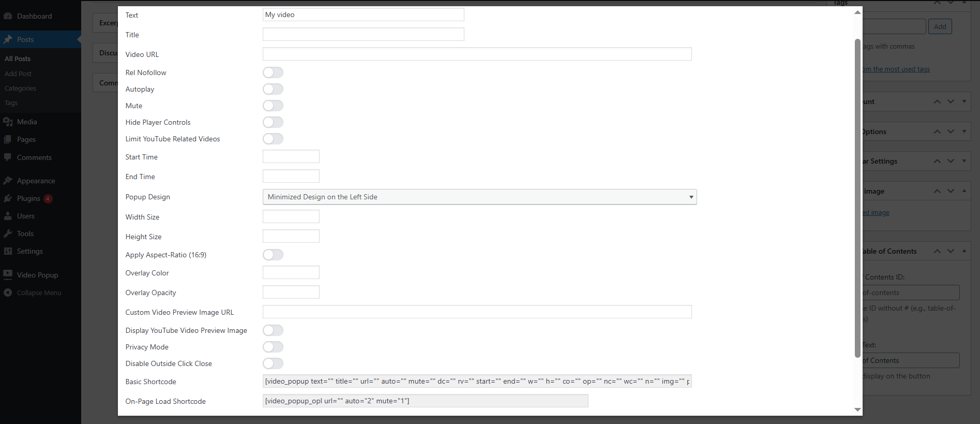Turn on the Mute switch

pos(273,106)
